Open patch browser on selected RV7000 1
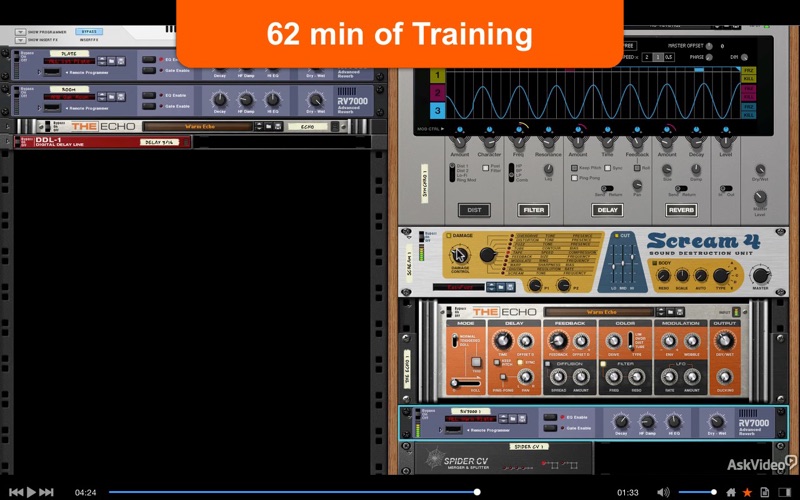This screenshot has height=500, width=800. [x=513, y=418]
